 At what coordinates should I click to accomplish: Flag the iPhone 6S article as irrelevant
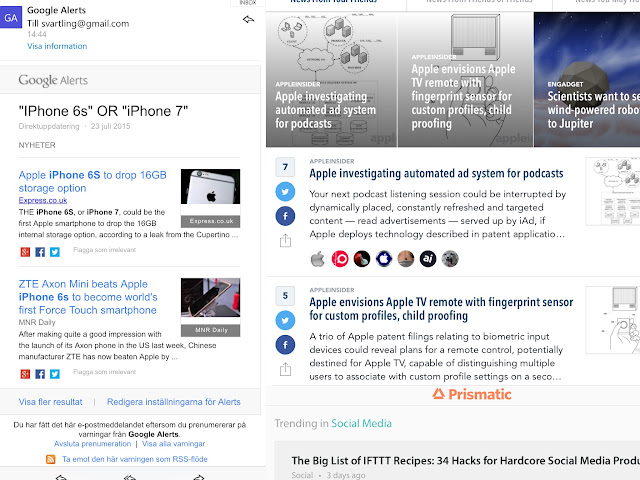point(104,250)
